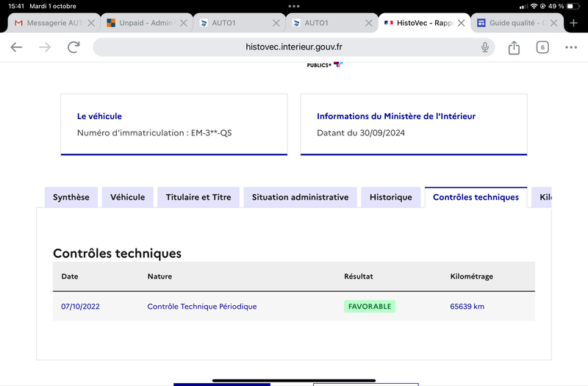Open the share menu icon
This screenshot has width=588, height=386.
tap(514, 48)
